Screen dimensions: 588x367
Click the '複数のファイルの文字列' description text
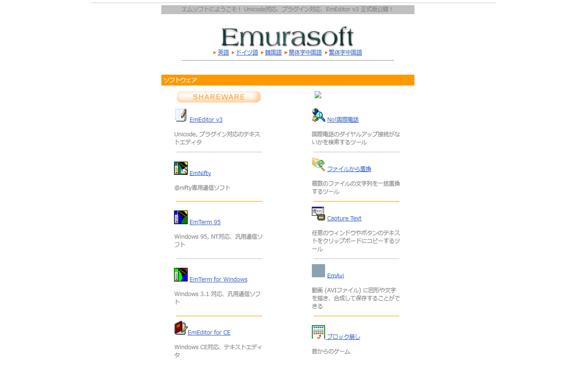coord(356,187)
